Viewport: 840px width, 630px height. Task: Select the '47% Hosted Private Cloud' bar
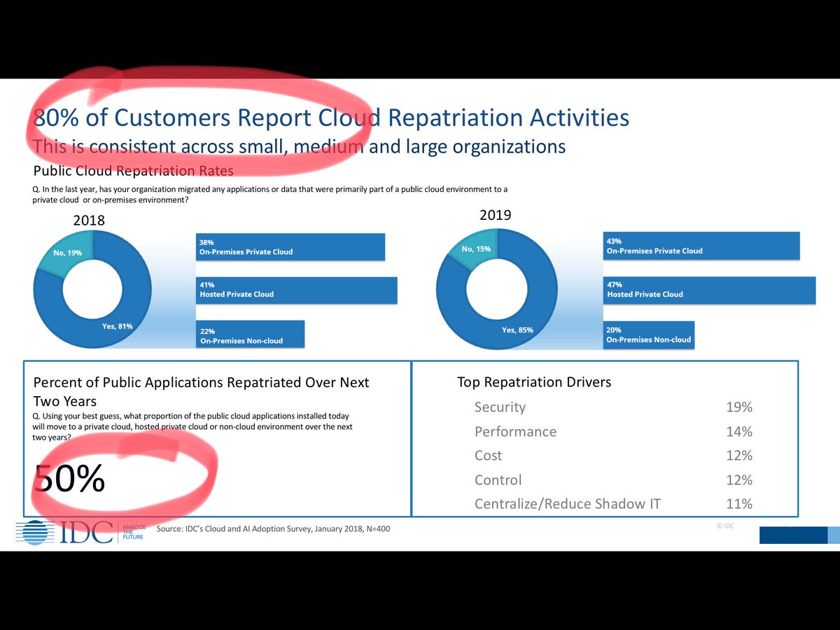click(x=709, y=290)
